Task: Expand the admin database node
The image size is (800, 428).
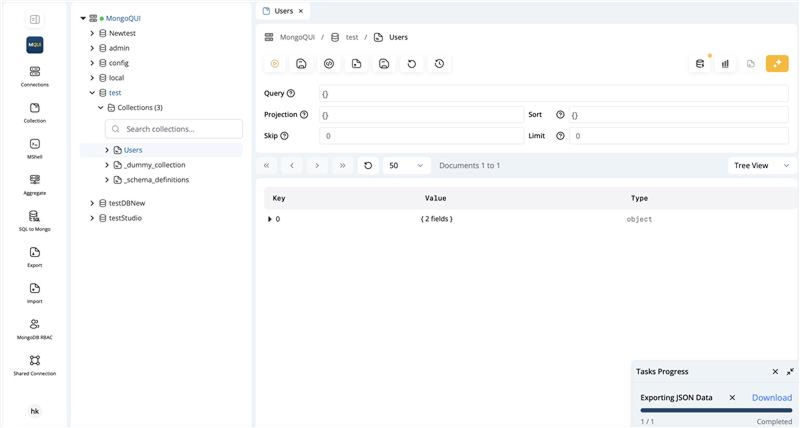Action: (x=92, y=48)
